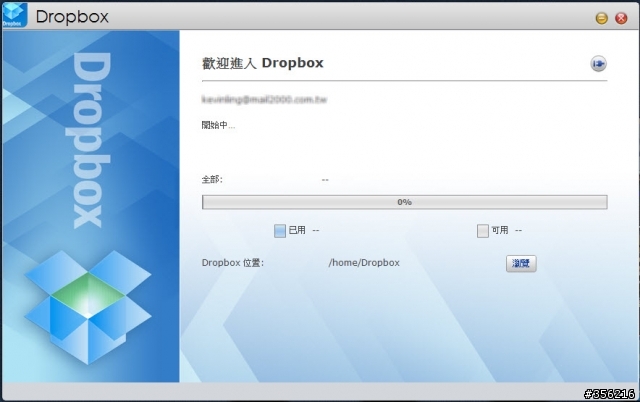Image resolution: width=640 pixels, height=402 pixels.
Task: Click the 0% storage progress bar
Action: [404, 202]
